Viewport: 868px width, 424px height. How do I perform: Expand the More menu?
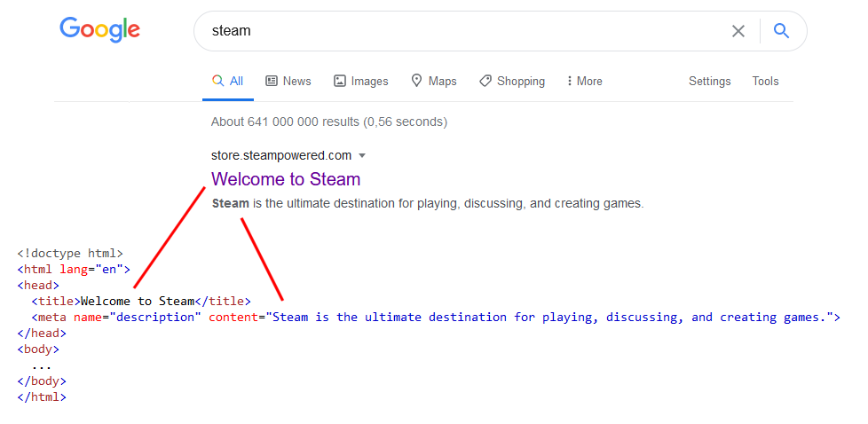[x=584, y=82]
